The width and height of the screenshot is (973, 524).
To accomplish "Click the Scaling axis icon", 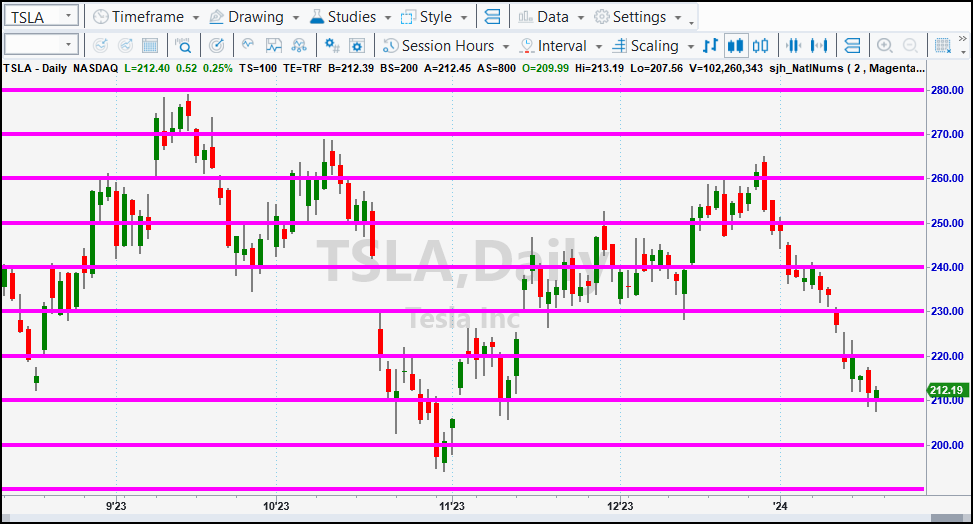I will (x=619, y=45).
